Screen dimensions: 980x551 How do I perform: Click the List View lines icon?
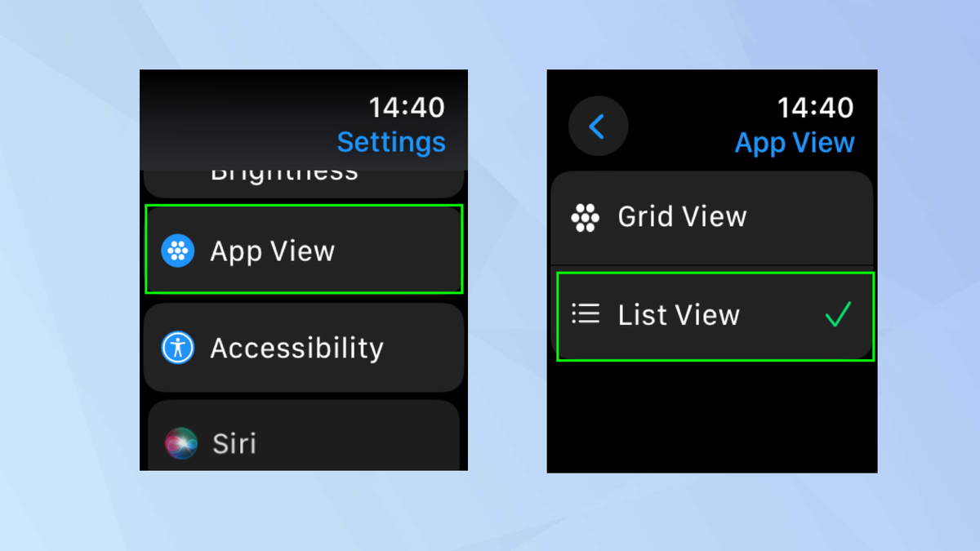[x=585, y=314]
